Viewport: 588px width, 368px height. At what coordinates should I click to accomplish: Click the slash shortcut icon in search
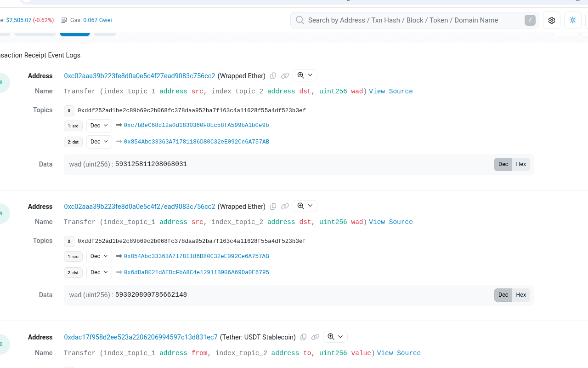530,20
